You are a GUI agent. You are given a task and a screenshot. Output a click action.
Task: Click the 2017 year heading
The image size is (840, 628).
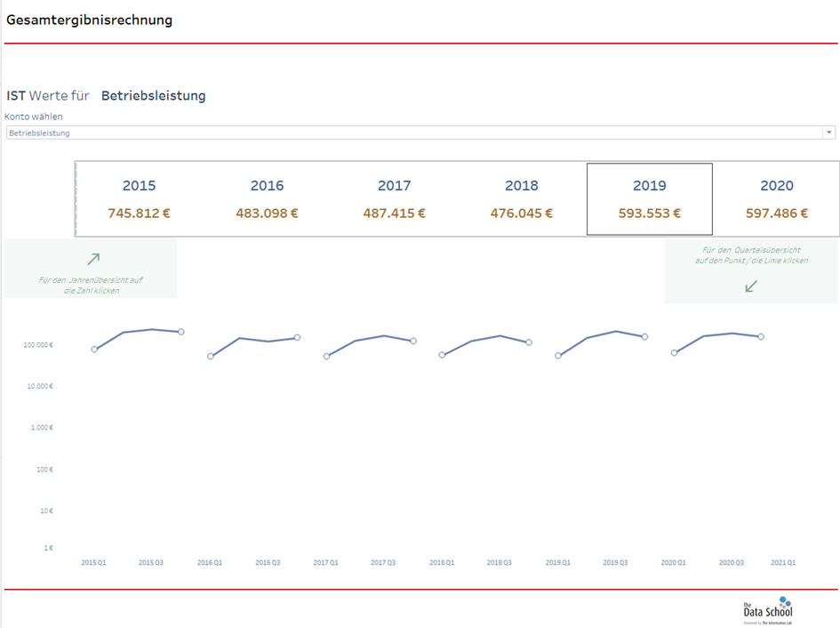tap(395, 186)
